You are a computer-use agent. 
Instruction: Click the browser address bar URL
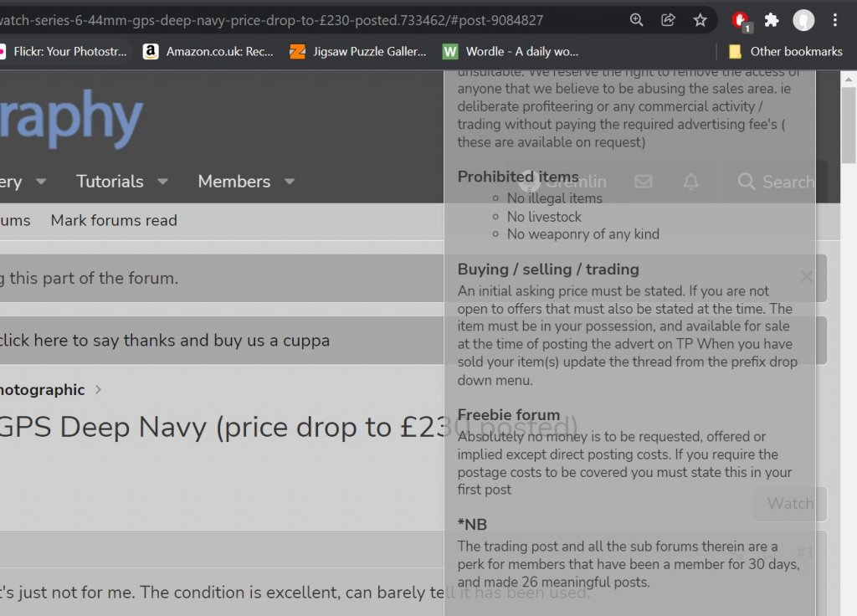[276, 20]
